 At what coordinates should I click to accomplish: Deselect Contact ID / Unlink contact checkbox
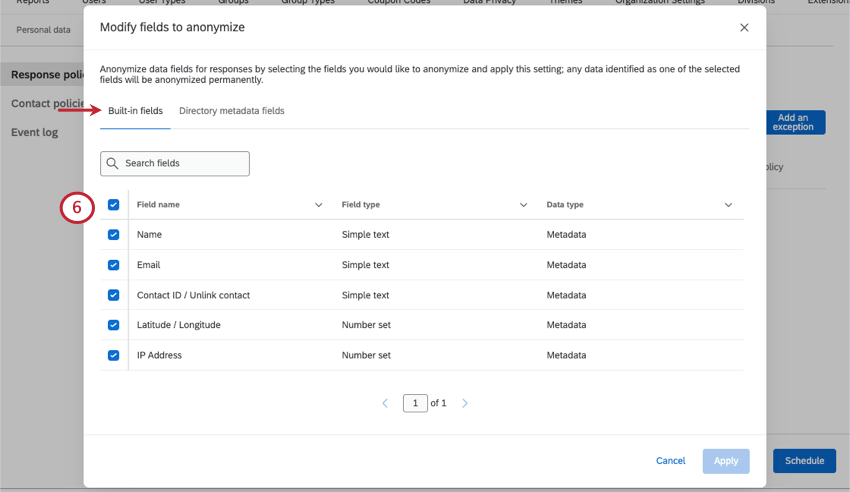point(113,295)
